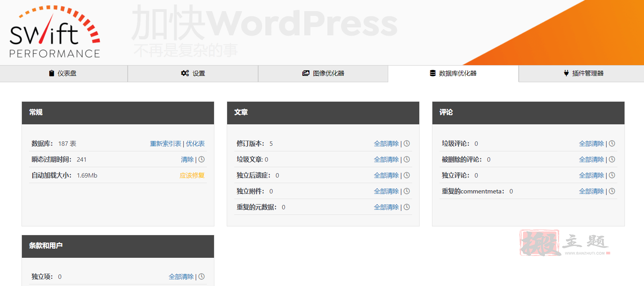Click the Swift Performance logo
Image resolution: width=644 pixels, height=286 pixels.
click(x=54, y=32)
